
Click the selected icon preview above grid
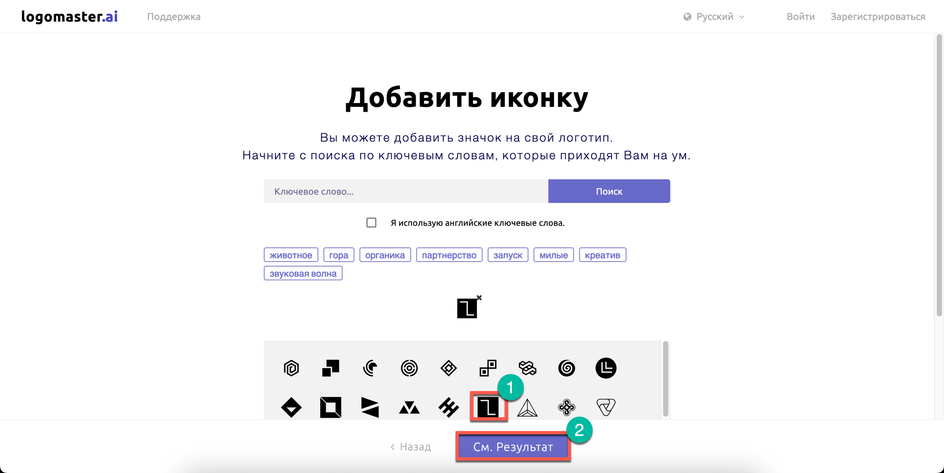[x=467, y=308]
